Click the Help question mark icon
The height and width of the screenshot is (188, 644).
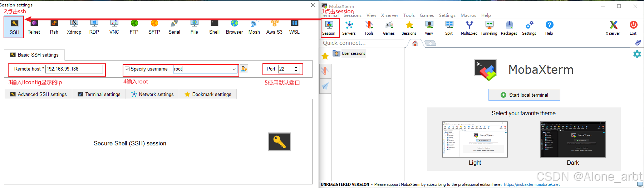pyautogui.click(x=549, y=28)
